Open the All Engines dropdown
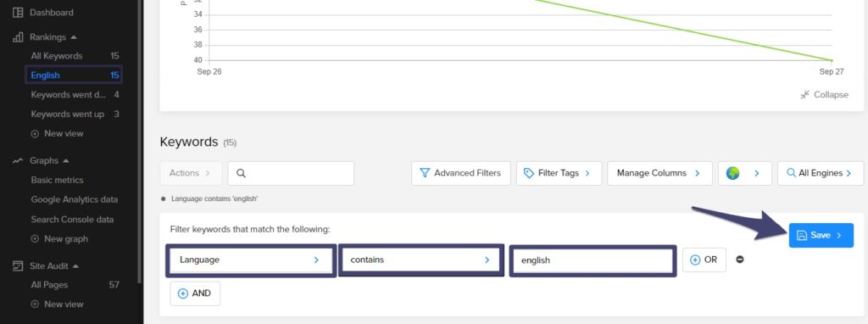Image resolution: width=868 pixels, height=324 pixels. point(821,173)
